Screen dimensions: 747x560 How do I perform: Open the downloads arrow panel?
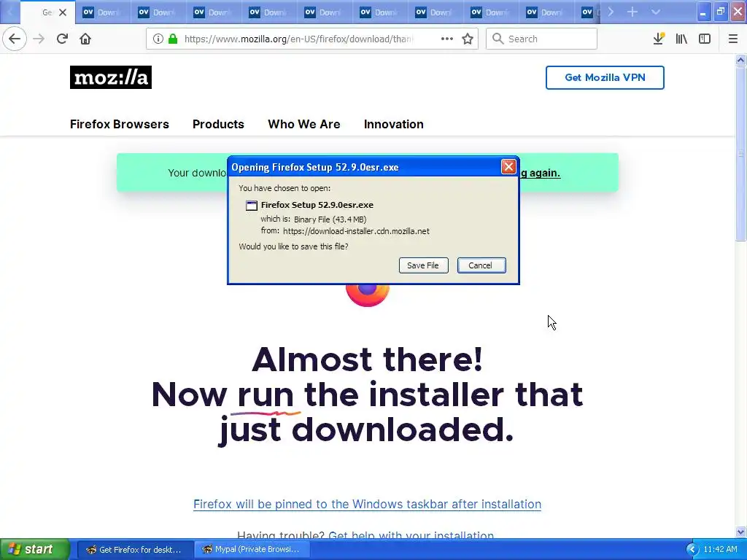click(x=659, y=39)
